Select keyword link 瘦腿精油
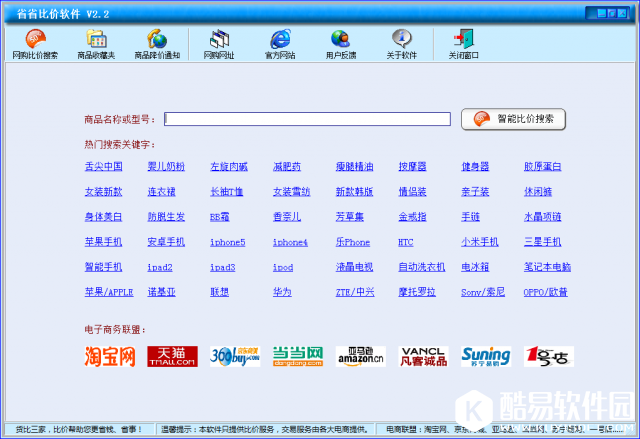Screen dimensions: 640x439 coord(354,166)
